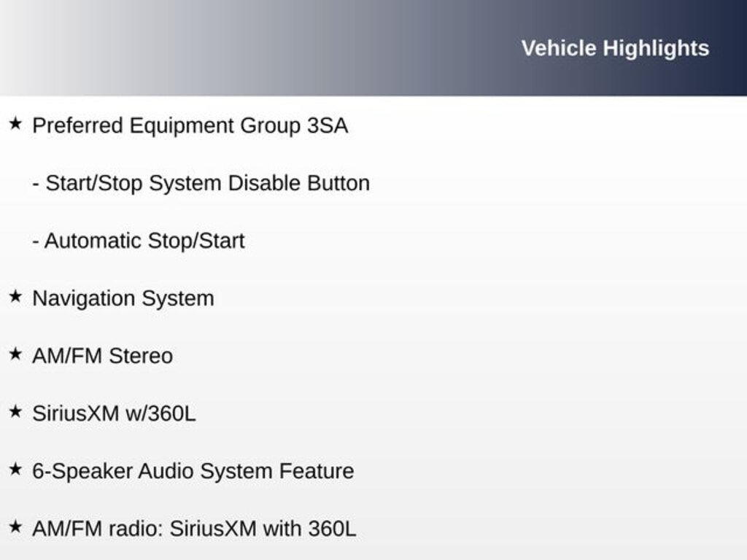
Task: Select the Preferred Equipment Group 3SA text
Action: tap(190, 125)
